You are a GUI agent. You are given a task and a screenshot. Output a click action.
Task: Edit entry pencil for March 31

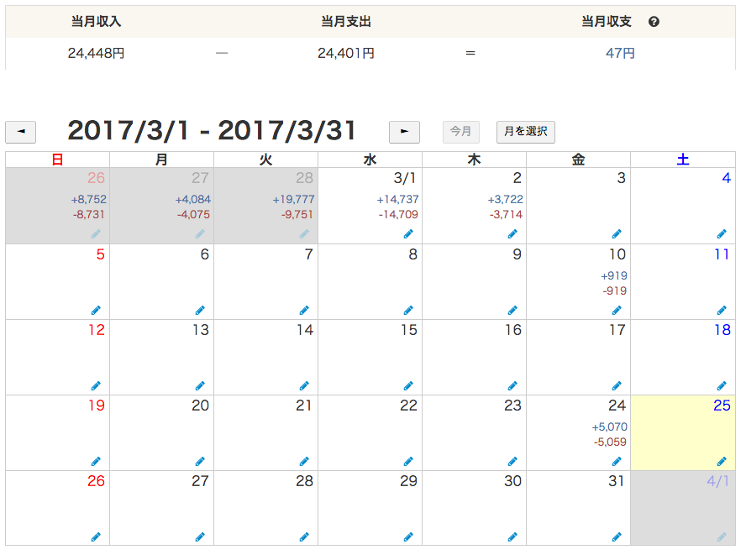(x=617, y=537)
